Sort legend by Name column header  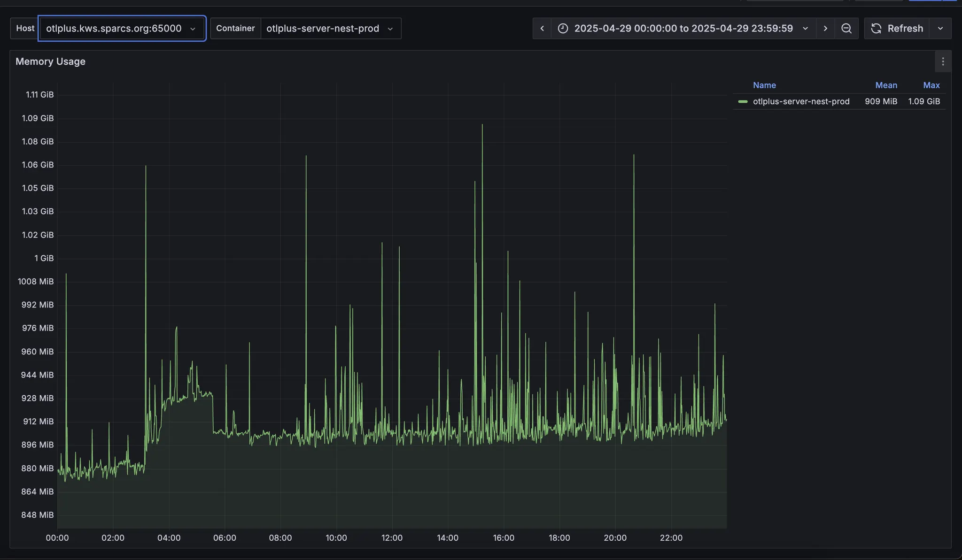[x=764, y=85]
